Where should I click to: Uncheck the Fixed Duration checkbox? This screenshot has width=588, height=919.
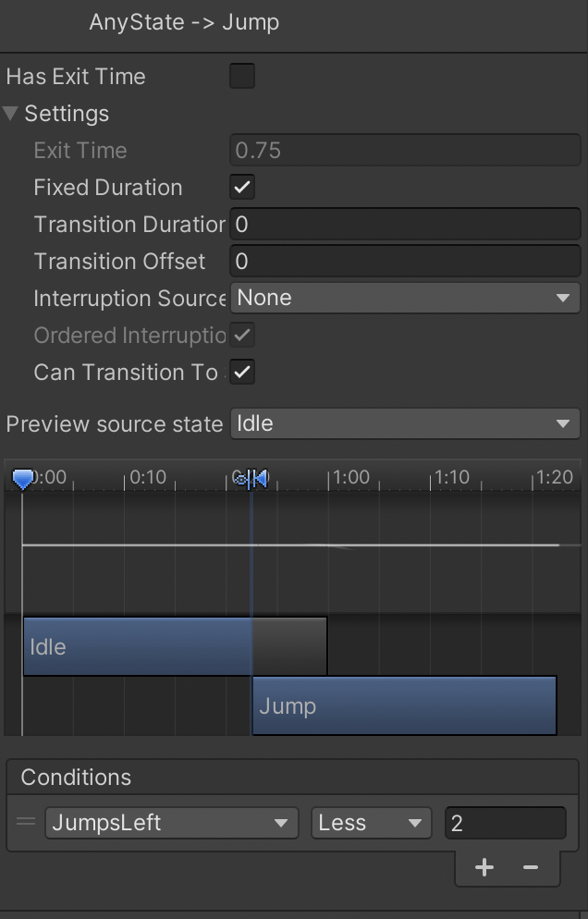tap(242, 187)
